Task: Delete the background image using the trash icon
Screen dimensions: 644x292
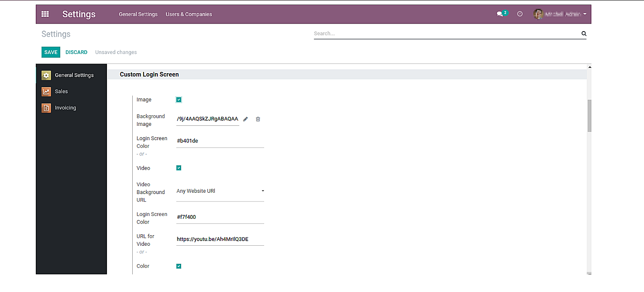Action: (258, 119)
